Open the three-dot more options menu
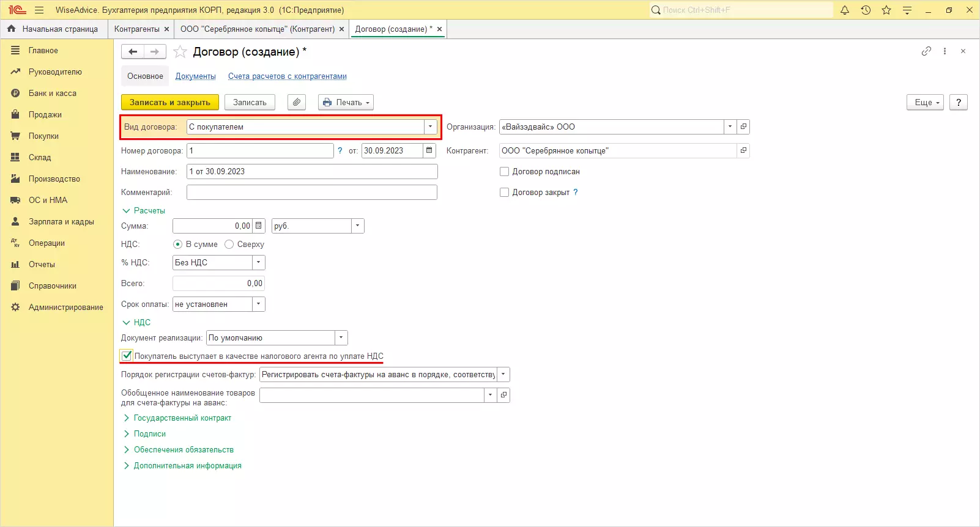980x527 pixels. [x=945, y=51]
